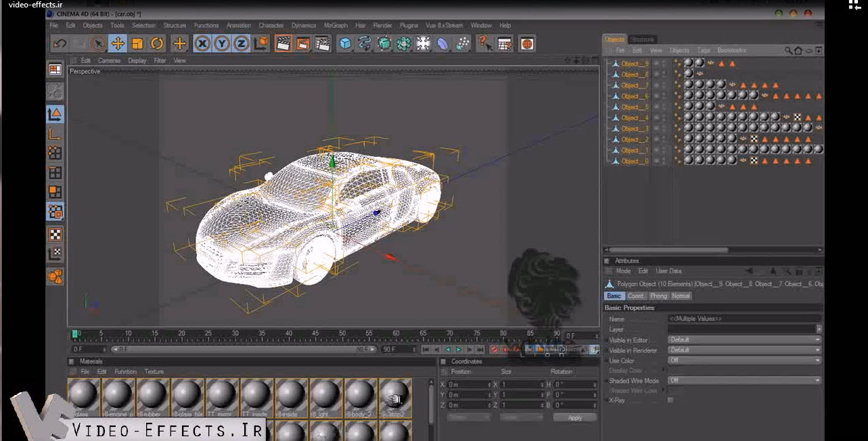Click the Record Keyframe red button
The height and width of the screenshot is (441, 868).
[x=493, y=350]
